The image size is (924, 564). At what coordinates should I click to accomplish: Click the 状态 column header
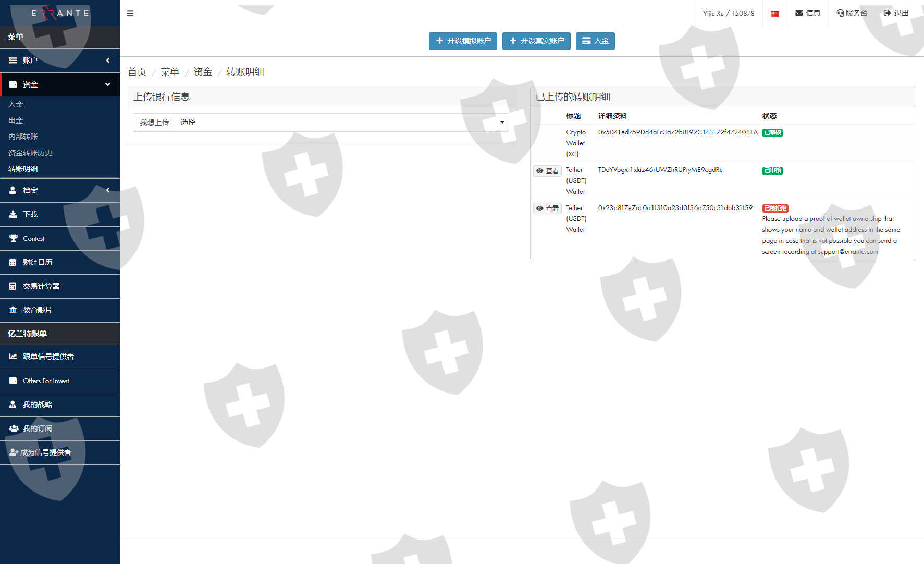[x=769, y=116]
